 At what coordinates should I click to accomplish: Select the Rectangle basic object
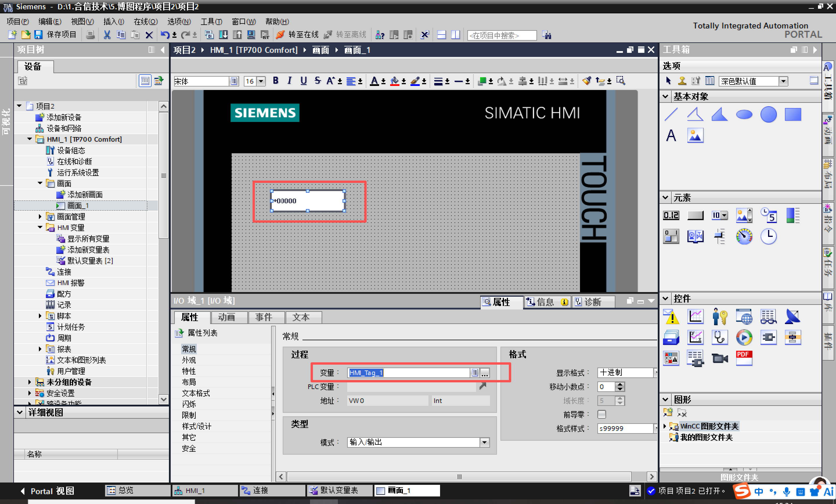(x=792, y=114)
